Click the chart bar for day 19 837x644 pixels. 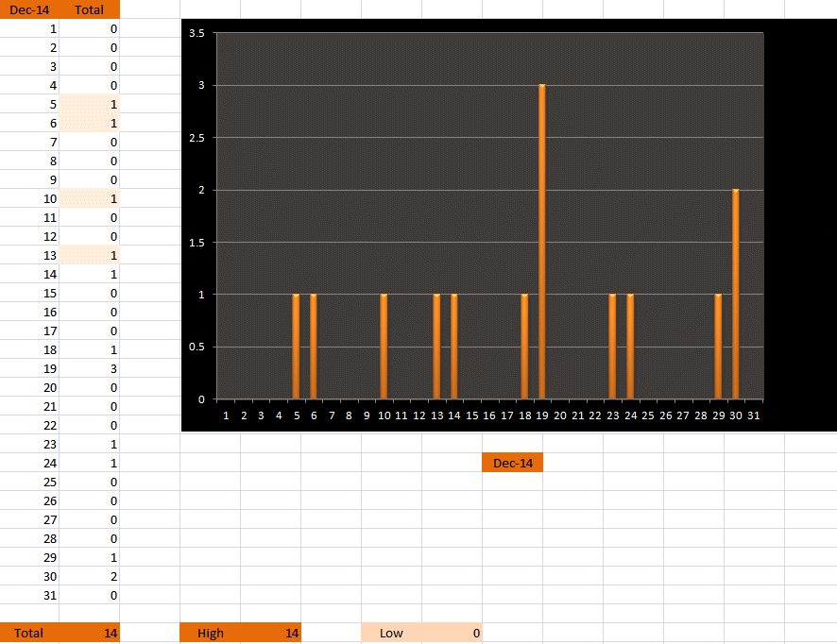point(542,241)
